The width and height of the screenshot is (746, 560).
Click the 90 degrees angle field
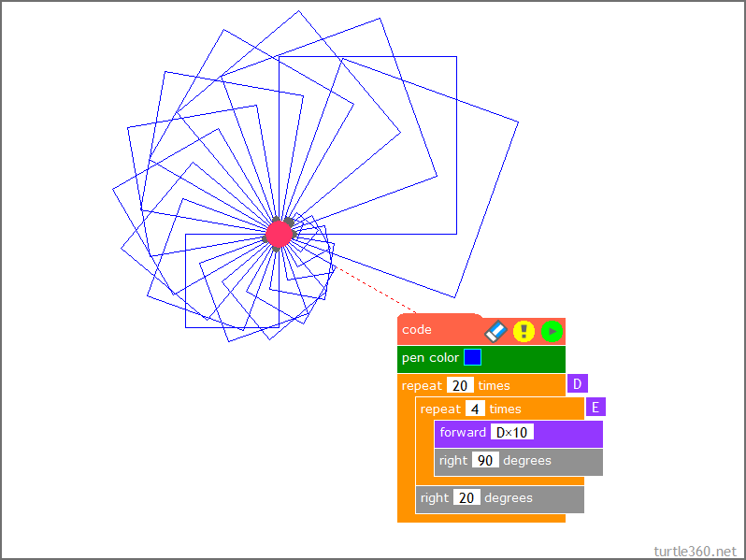484,460
